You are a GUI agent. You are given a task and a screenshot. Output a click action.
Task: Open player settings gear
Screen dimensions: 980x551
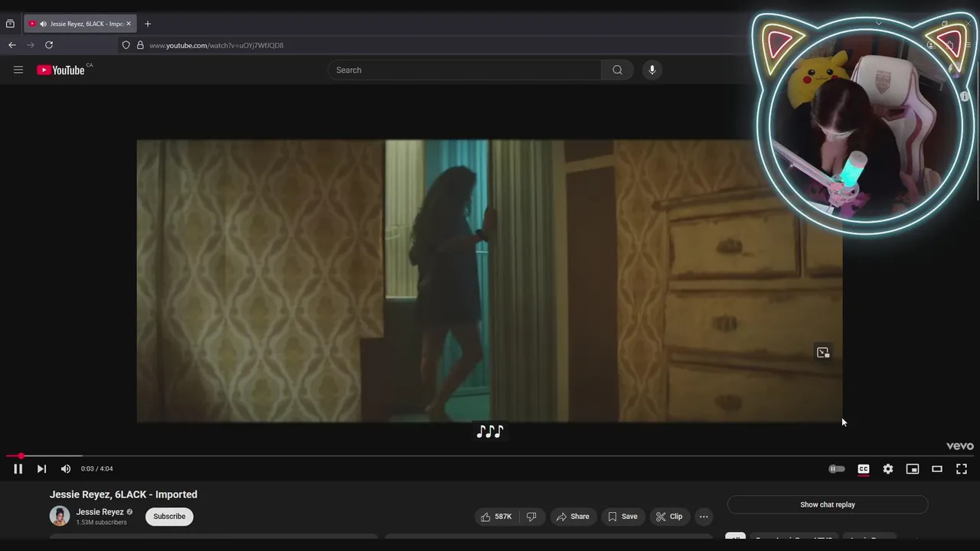(x=888, y=469)
